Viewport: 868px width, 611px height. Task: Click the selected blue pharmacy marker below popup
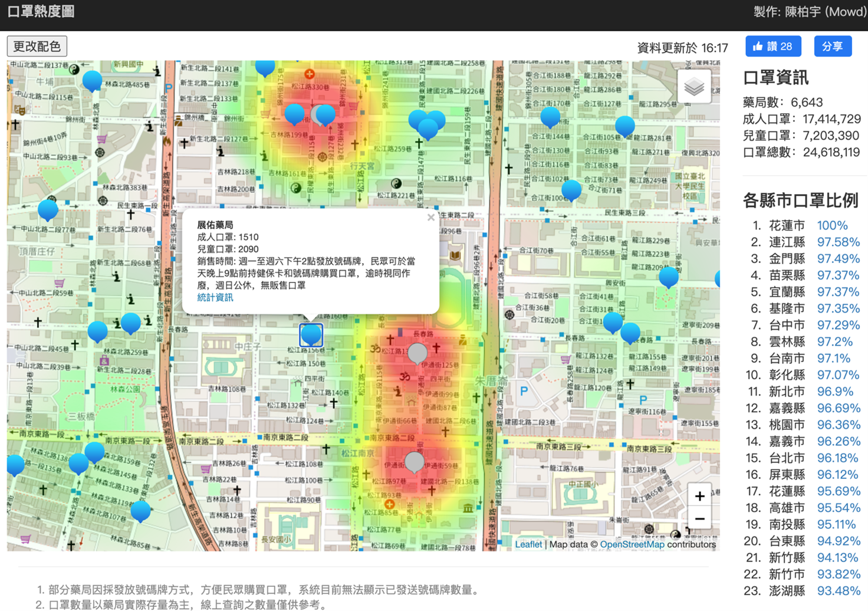311,334
